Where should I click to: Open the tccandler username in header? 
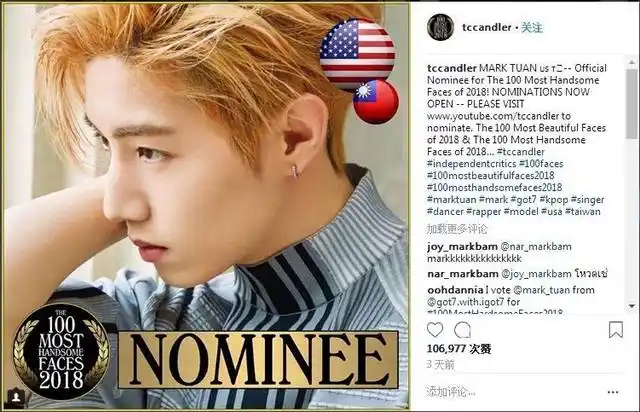[487, 27]
